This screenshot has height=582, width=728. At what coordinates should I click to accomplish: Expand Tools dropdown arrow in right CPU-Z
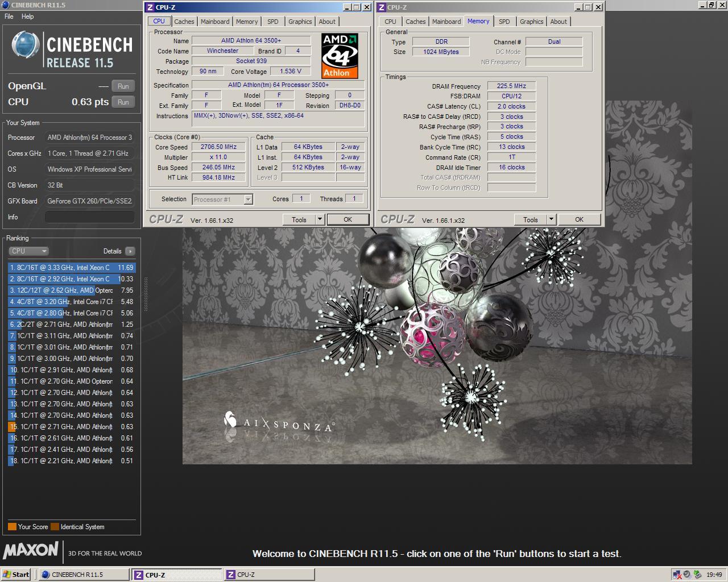(551, 219)
